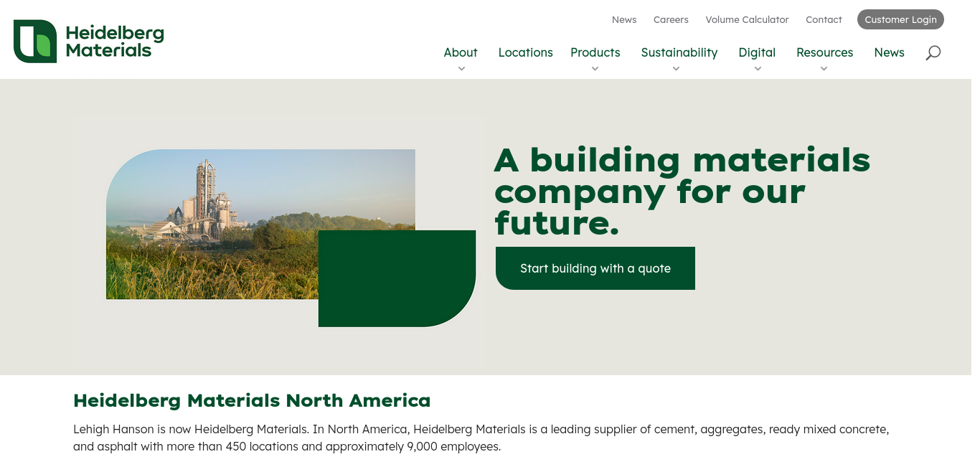Go to the Locations page
980x467 pixels.
[x=526, y=52]
